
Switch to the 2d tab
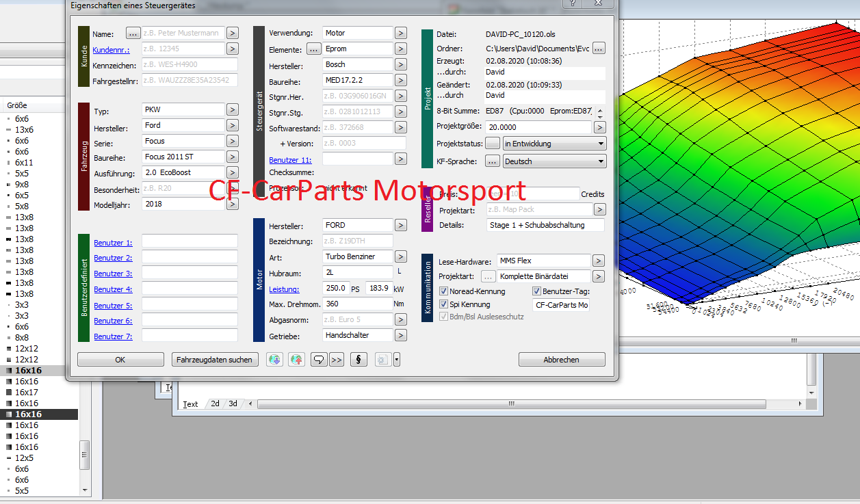click(x=215, y=403)
